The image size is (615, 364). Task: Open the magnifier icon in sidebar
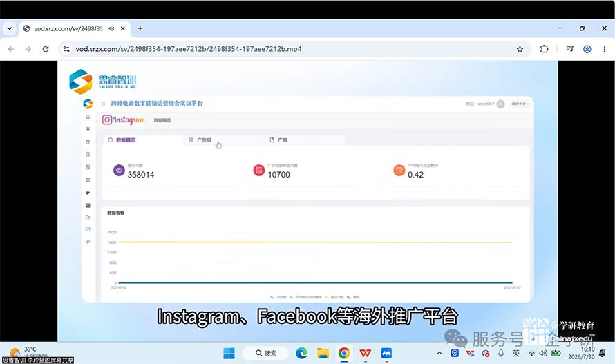tap(88, 242)
